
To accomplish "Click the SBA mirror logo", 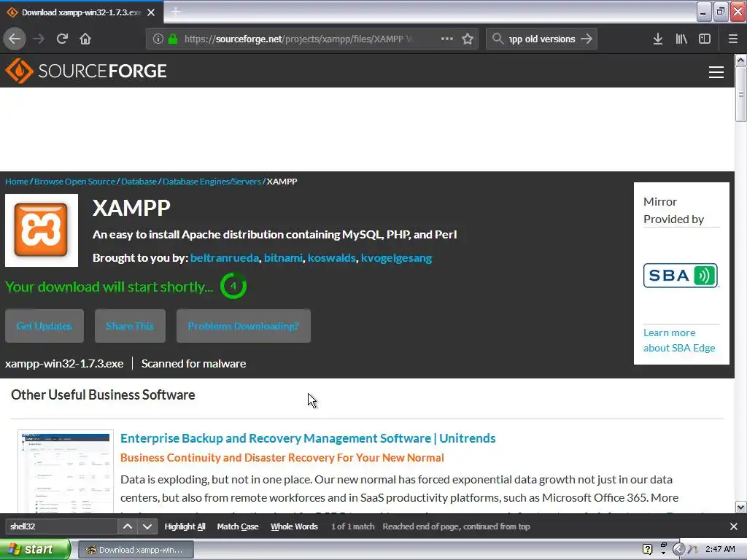I will tap(681, 275).
